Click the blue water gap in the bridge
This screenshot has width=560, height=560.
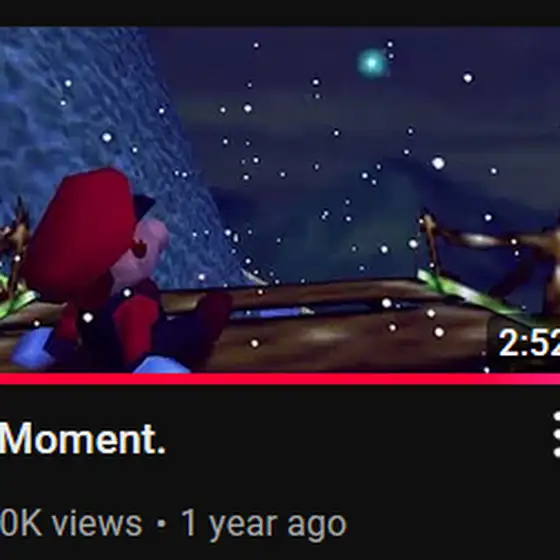tap(277, 312)
